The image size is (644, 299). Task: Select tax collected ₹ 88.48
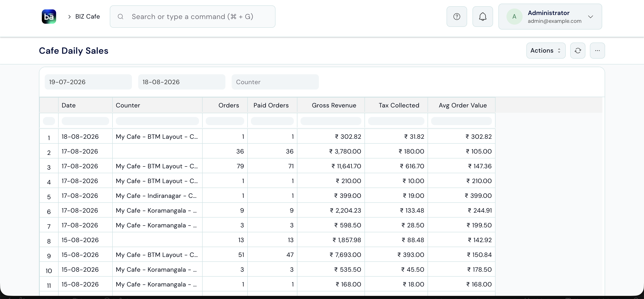pos(396,240)
